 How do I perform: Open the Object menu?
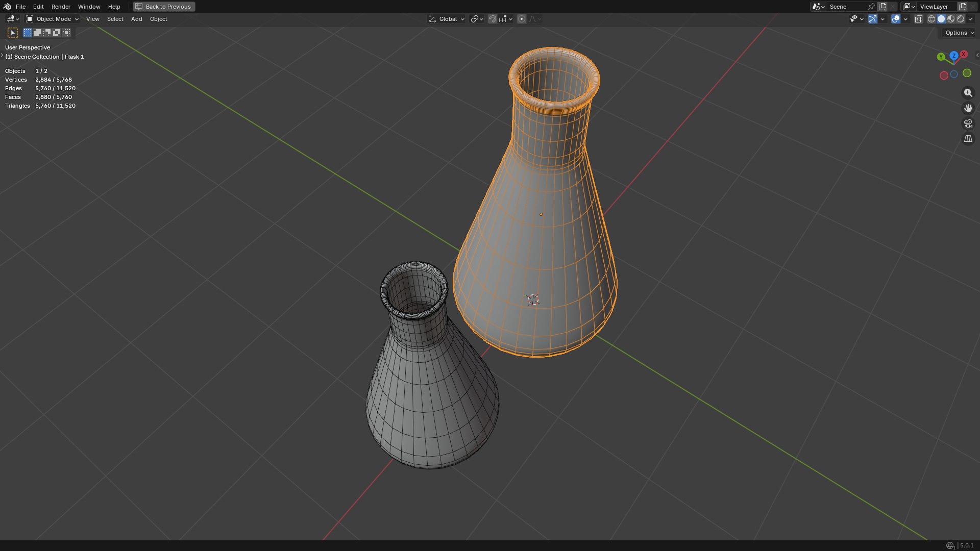(158, 19)
